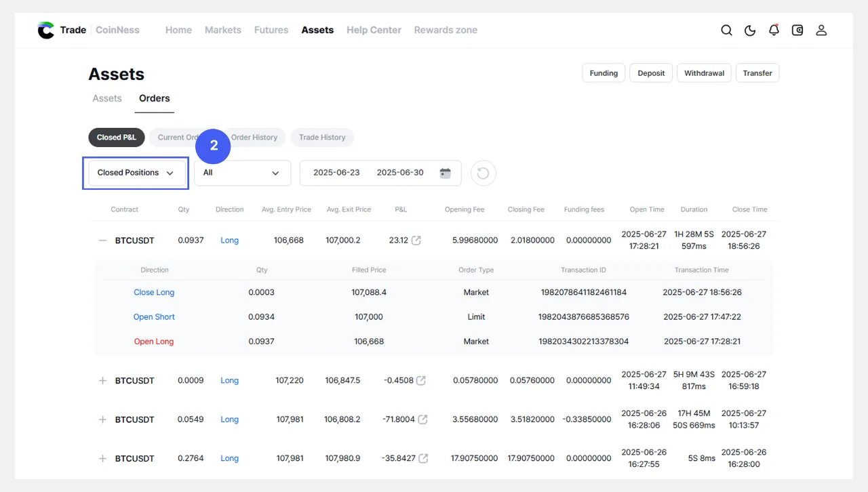
Task: Toggle dark mode moon icon
Action: tap(750, 30)
